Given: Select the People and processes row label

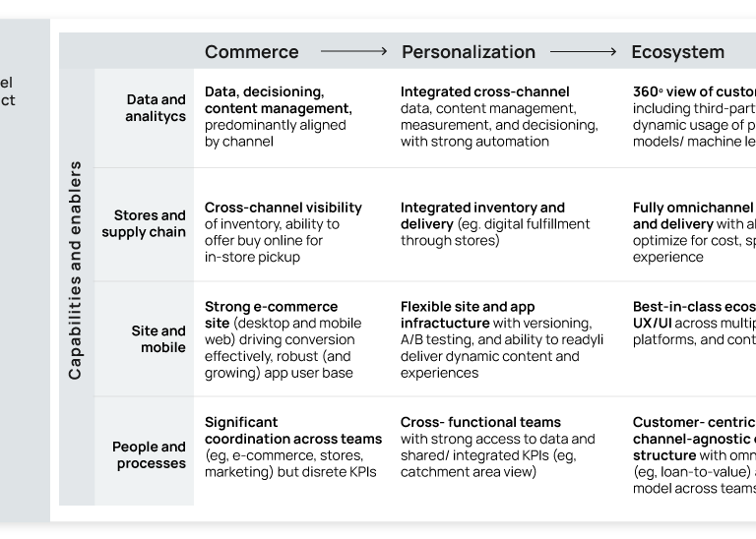Looking at the screenshot, I should click(x=149, y=454).
